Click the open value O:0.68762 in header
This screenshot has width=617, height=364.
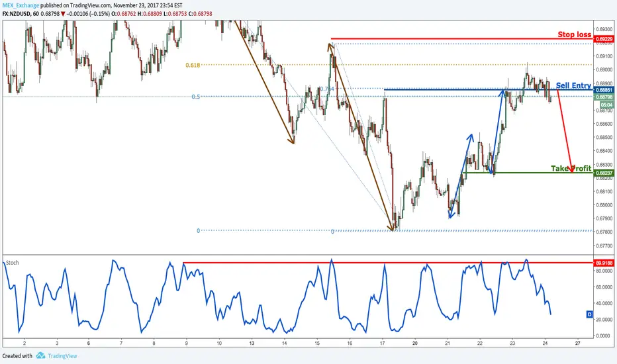point(124,14)
